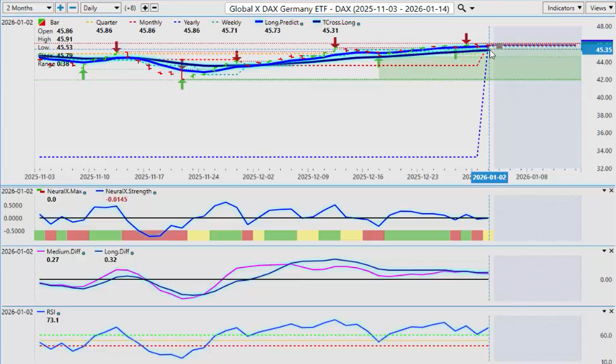Click the Weekly legend label
The width and height of the screenshot is (616, 364).
coord(231,22)
